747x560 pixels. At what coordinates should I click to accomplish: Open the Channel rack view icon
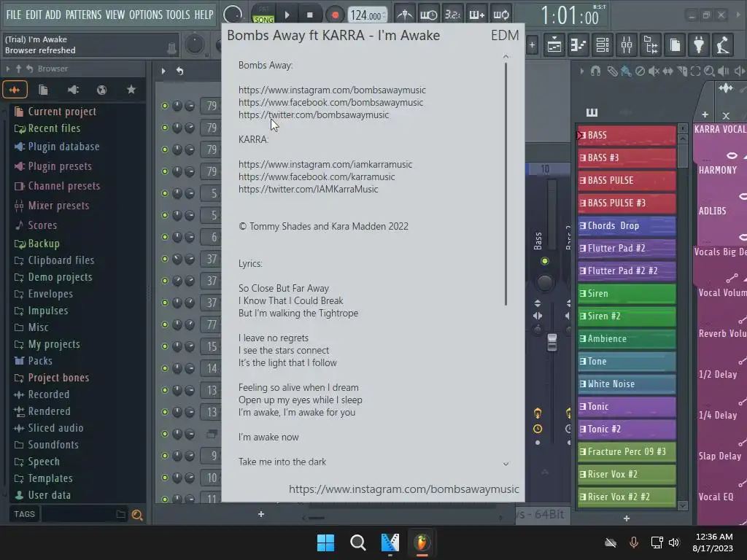(x=603, y=45)
